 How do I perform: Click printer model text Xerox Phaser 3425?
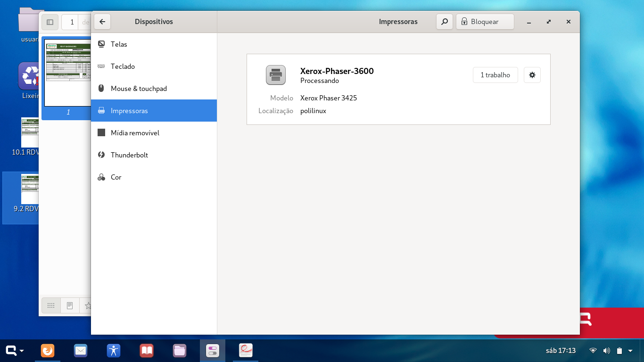pos(329,98)
